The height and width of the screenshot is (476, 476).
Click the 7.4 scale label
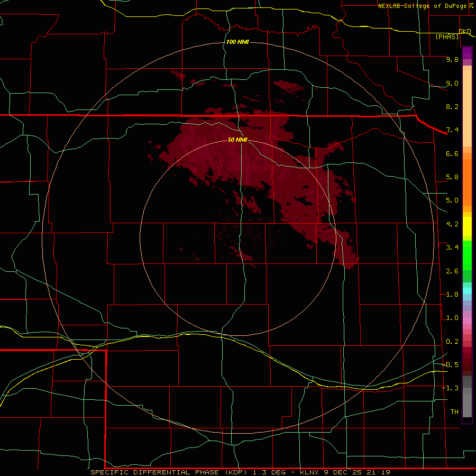[452, 130]
